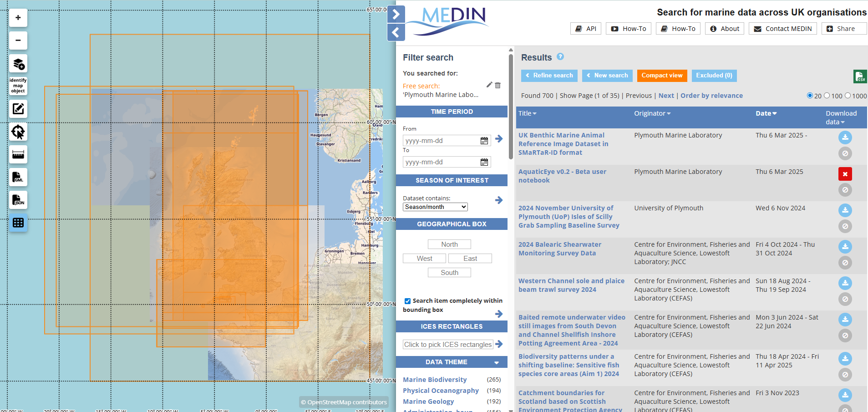Sort results by Title

point(528,113)
